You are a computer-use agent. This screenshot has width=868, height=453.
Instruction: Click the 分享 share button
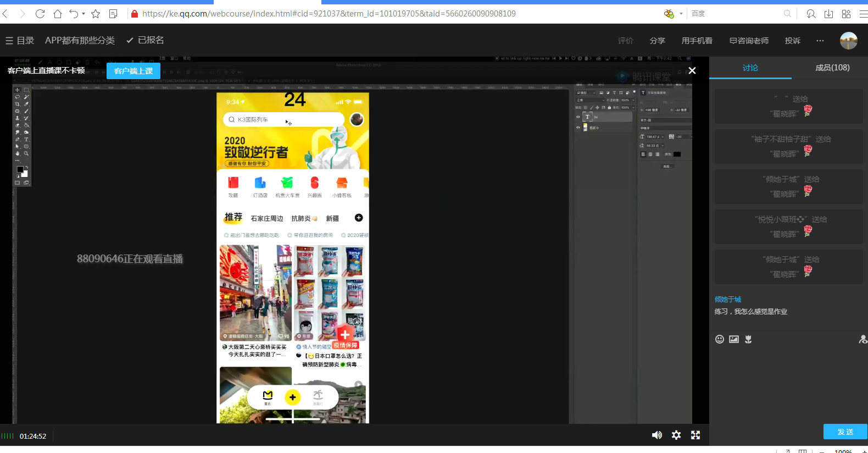tap(657, 41)
